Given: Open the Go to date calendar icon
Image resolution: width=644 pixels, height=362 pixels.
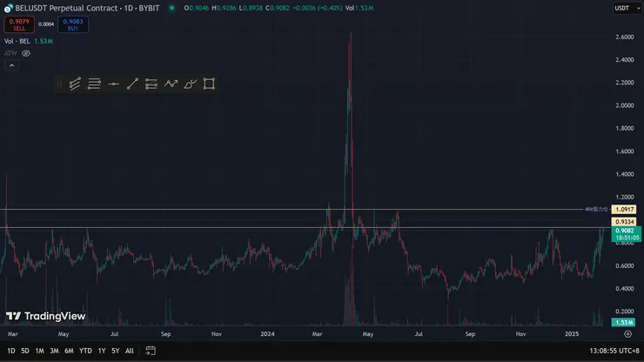Looking at the screenshot, I should coord(151,351).
